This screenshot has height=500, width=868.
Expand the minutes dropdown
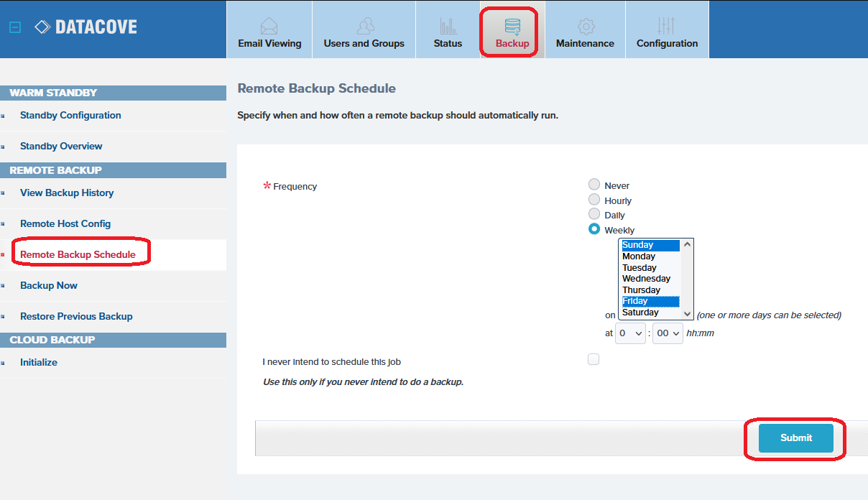(668, 333)
